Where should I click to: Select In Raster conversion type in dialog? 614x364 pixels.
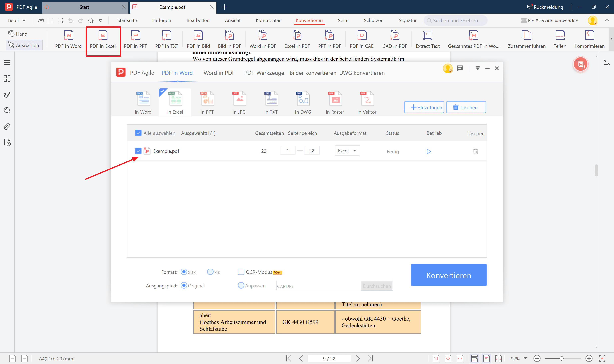(x=335, y=102)
